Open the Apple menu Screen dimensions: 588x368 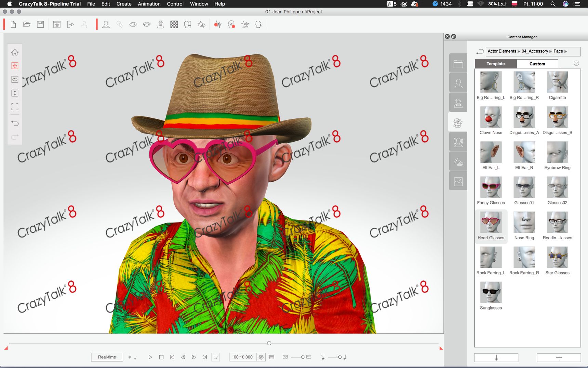[9, 4]
